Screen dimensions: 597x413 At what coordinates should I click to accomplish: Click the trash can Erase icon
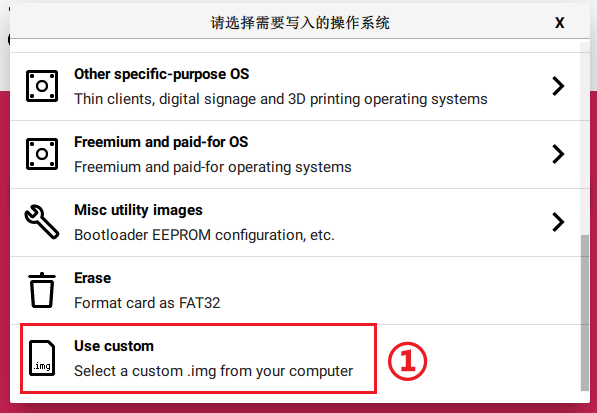[42, 290]
